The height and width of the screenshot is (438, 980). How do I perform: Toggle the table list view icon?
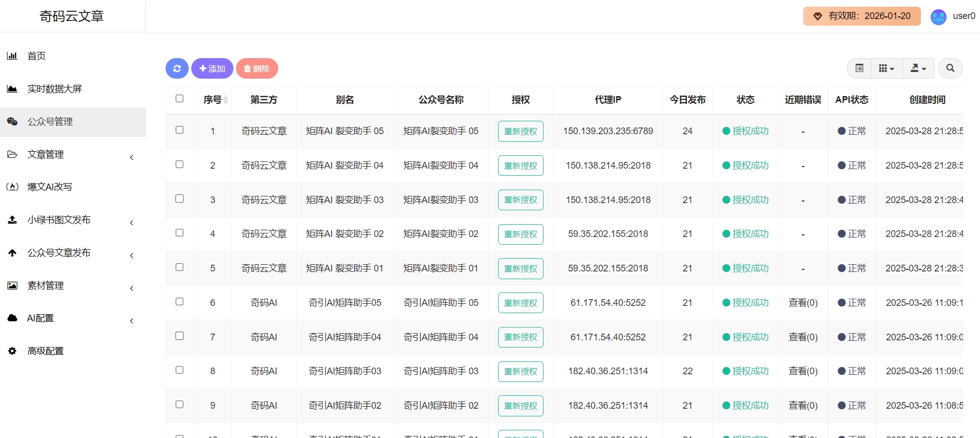pyautogui.click(x=859, y=68)
